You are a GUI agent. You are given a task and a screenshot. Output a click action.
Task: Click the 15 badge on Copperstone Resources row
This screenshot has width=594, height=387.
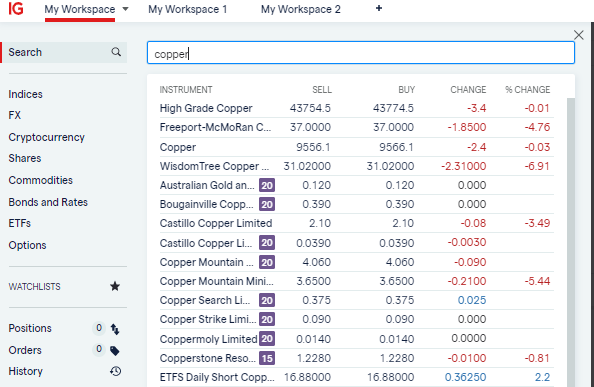tap(267, 358)
